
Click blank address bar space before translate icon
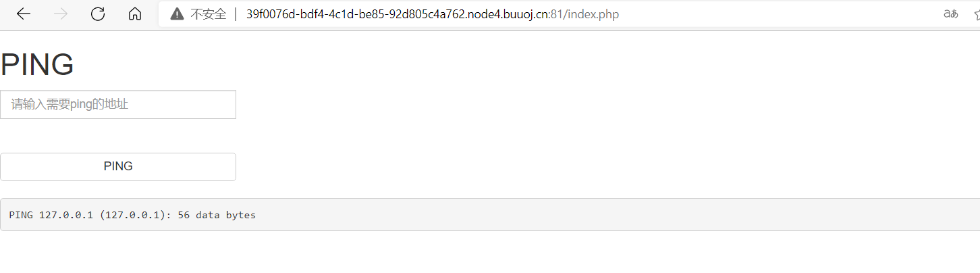[x=776, y=14]
